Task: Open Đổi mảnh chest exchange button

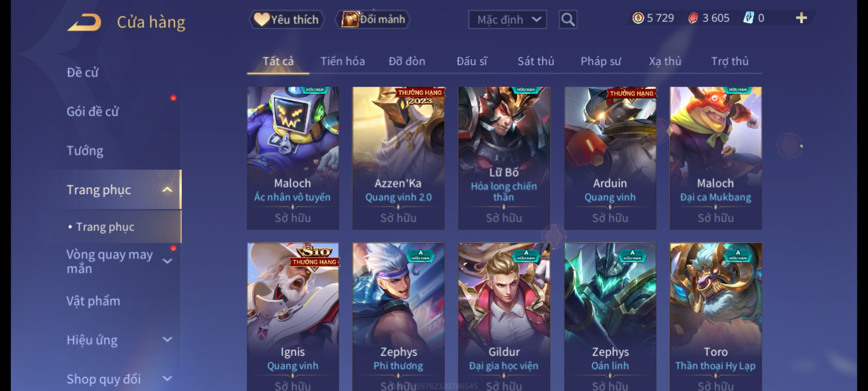Action: click(x=373, y=20)
